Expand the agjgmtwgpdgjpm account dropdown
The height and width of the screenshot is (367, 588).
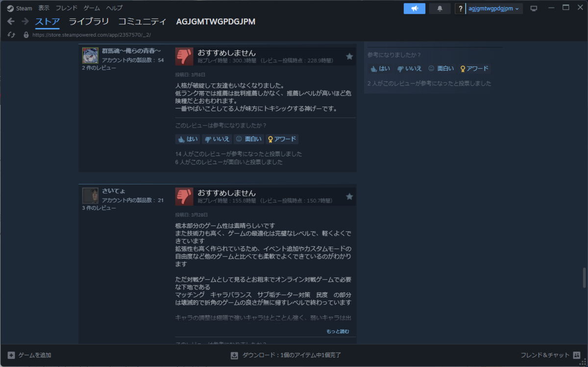click(x=494, y=8)
